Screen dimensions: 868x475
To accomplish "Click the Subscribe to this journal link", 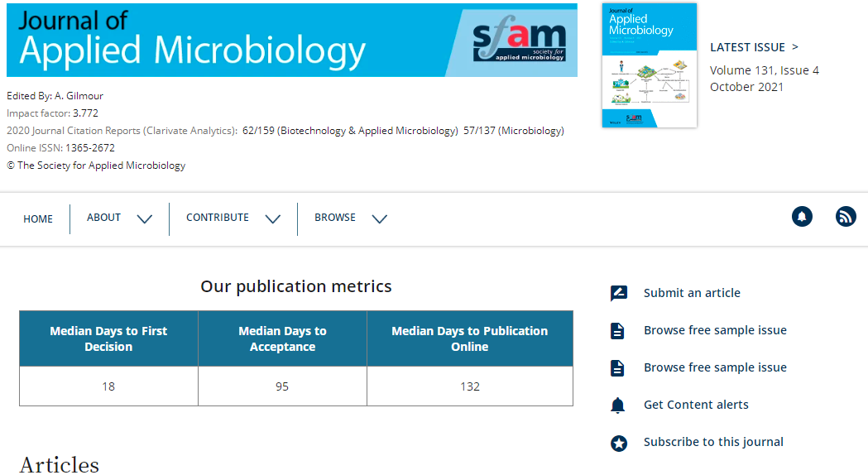I will click(713, 442).
